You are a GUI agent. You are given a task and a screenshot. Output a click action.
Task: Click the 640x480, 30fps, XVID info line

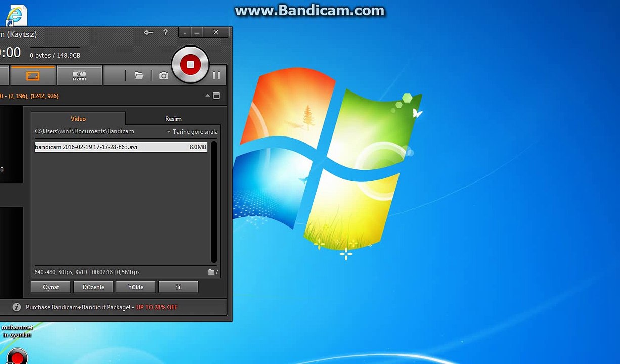click(87, 272)
